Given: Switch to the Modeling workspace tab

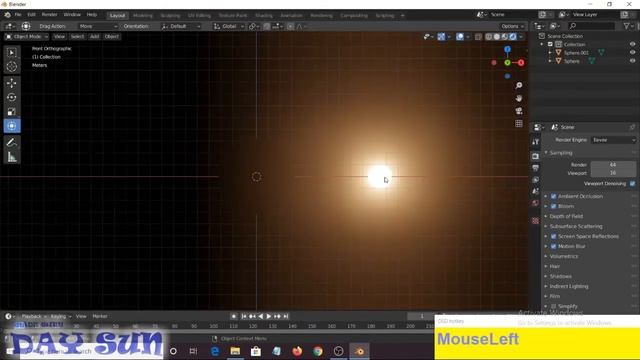Looking at the screenshot, I should (x=143, y=16).
